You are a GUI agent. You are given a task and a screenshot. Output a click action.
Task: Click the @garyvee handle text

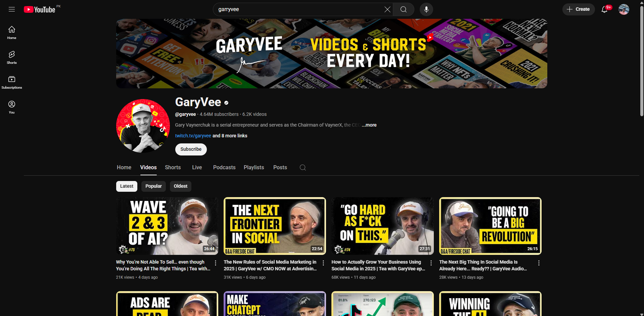point(185,114)
